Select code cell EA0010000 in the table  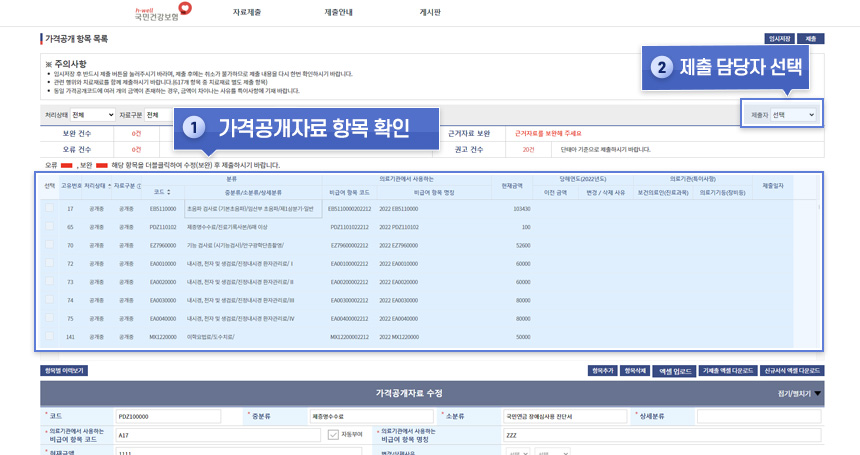[x=163, y=264]
